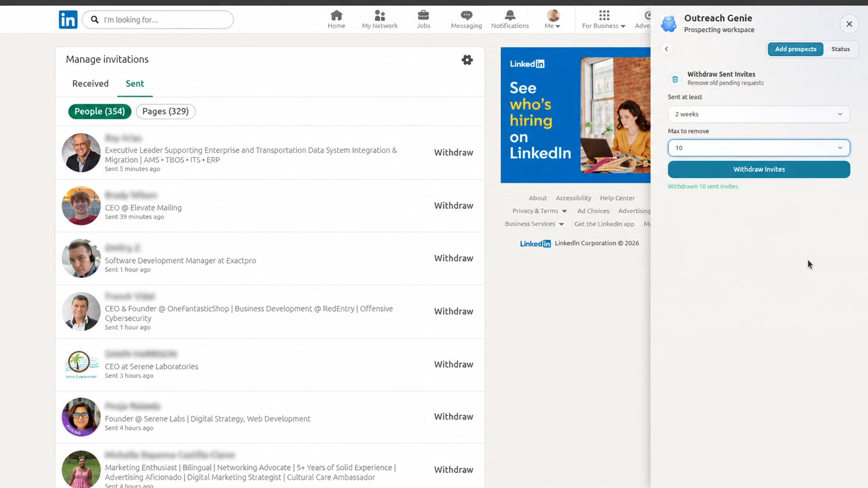This screenshot has height=488, width=868.
Task: Click the search magnifier icon
Action: coord(94,20)
